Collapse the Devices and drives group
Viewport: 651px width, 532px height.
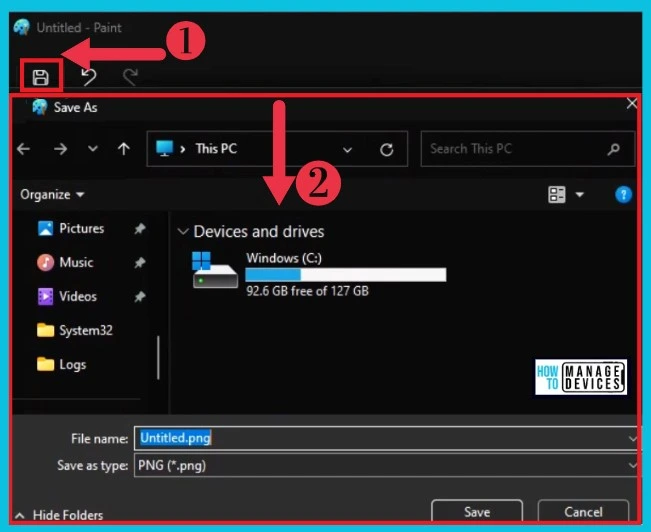[183, 231]
